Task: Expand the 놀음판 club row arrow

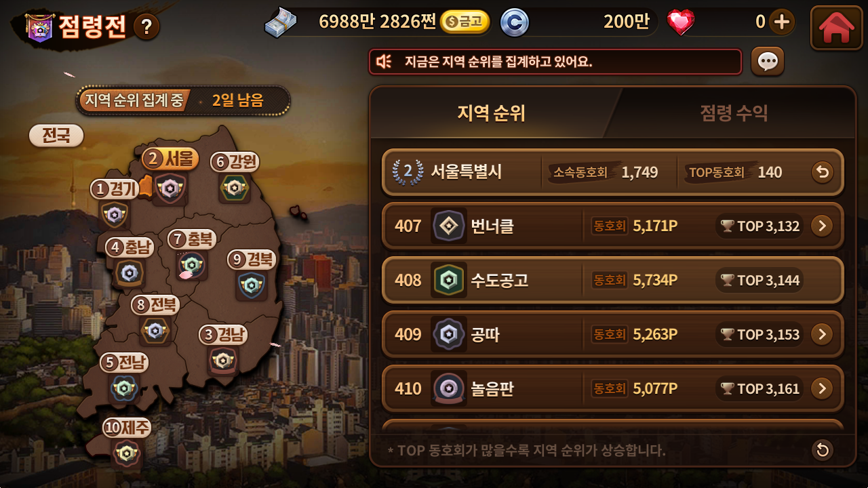Action: click(822, 388)
